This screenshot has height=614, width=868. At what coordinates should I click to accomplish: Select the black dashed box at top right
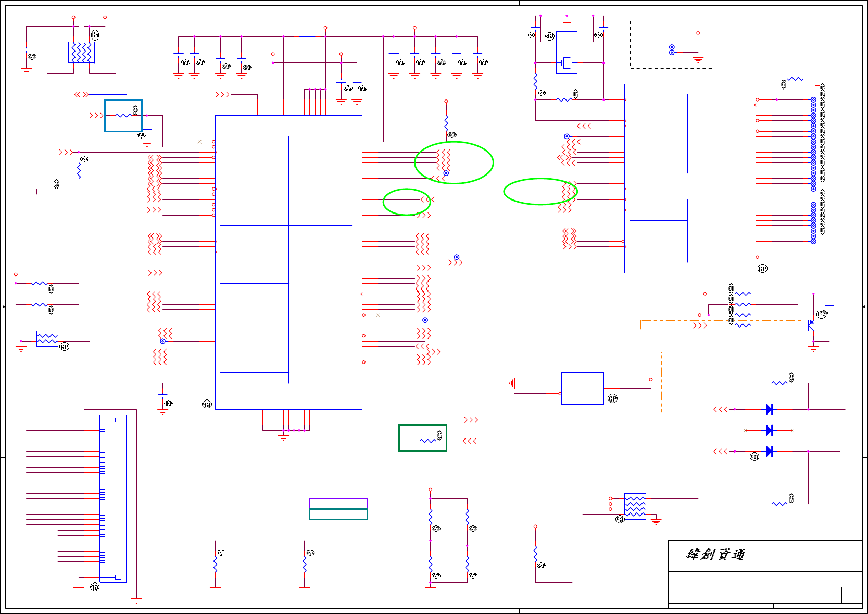(672, 45)
